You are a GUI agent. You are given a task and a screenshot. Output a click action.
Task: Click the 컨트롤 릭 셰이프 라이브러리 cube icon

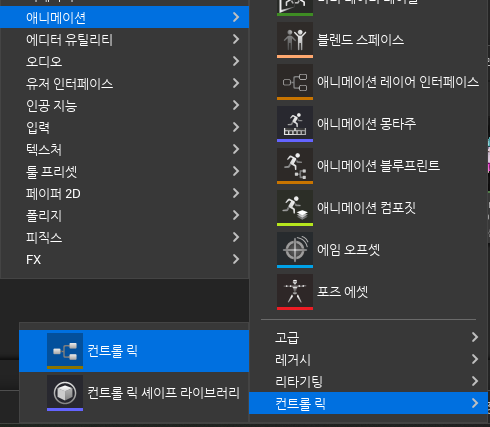pos(65,393)
